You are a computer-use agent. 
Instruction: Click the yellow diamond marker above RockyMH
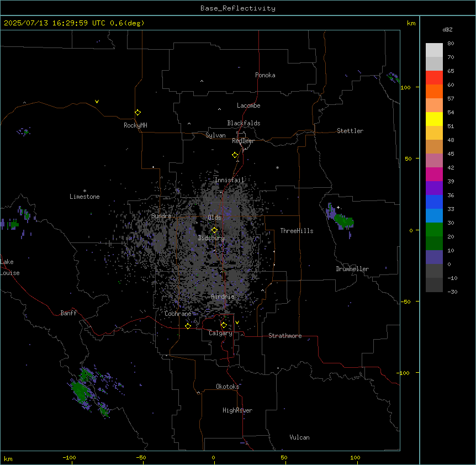tap(137, 112)
